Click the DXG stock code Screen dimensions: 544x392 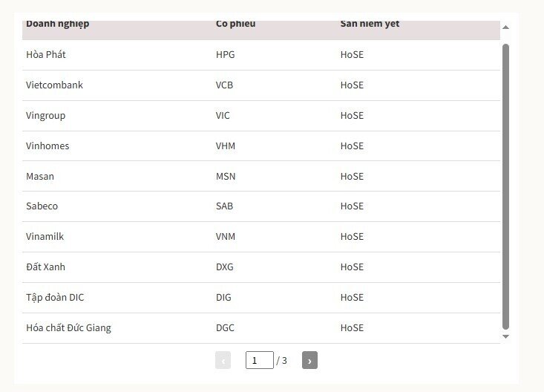(x=224, y=267)
